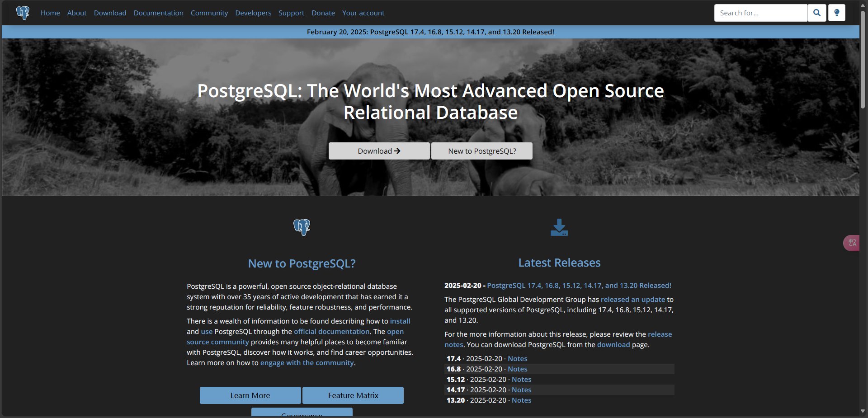Click the translate floating icon on right edge
This screenshot has height=418, width=868.
[852, 243]
